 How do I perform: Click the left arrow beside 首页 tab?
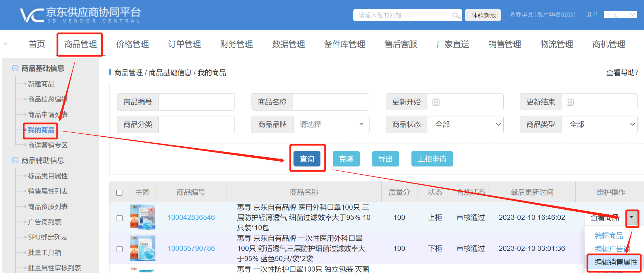pos(6,43)
